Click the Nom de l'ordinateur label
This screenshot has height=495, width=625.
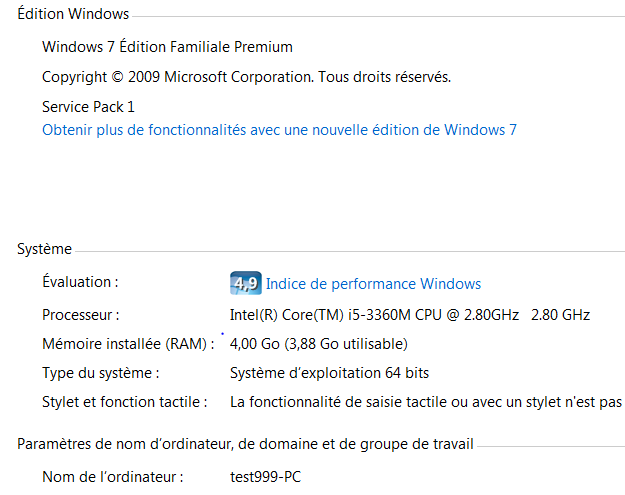click(x=112, y=477)
